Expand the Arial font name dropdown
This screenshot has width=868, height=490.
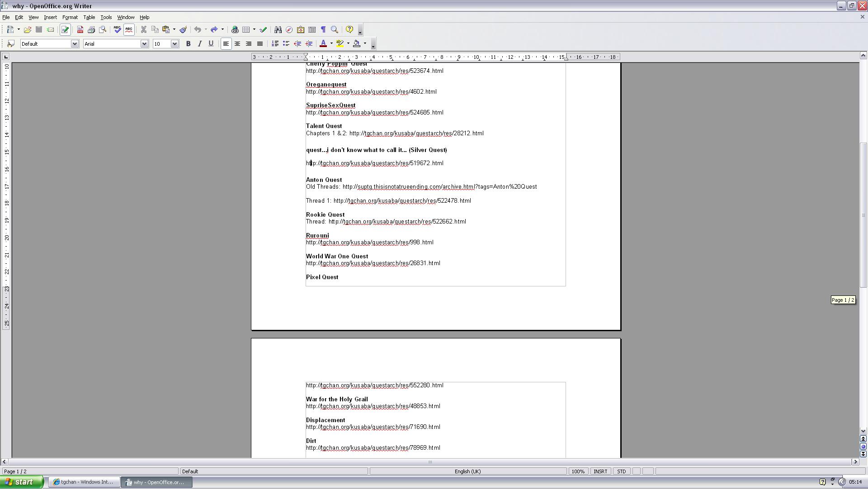(144, 44)
